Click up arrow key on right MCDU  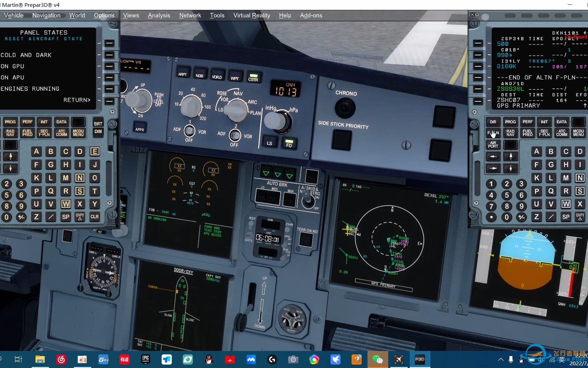510,157
